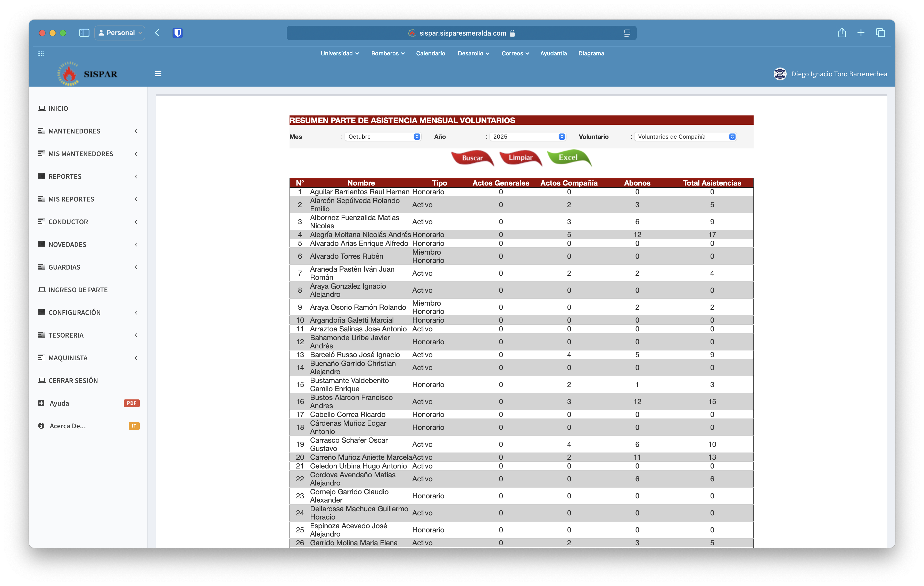
Task: Click the user avatar next to Diego Ignacio Toro
Action: point(780,74)
